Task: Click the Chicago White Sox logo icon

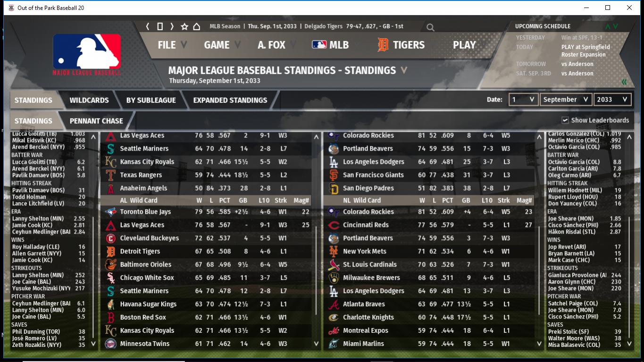Action: [111, 278]
